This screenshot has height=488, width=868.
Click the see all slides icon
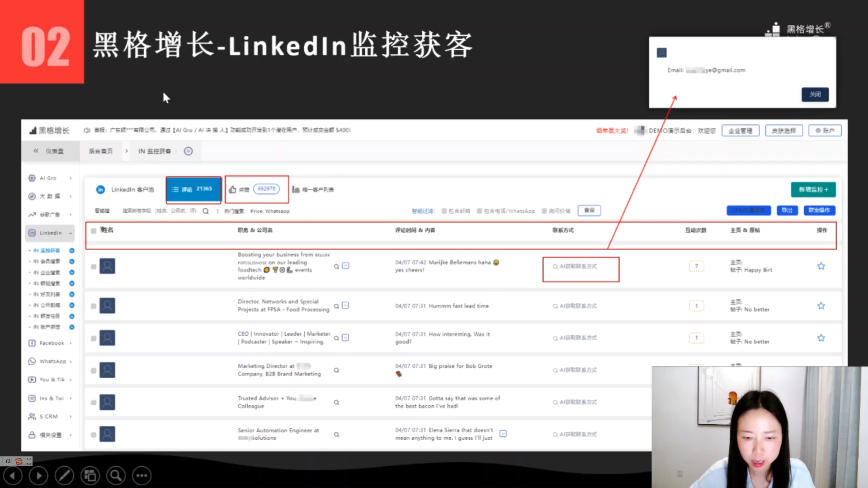90,475
